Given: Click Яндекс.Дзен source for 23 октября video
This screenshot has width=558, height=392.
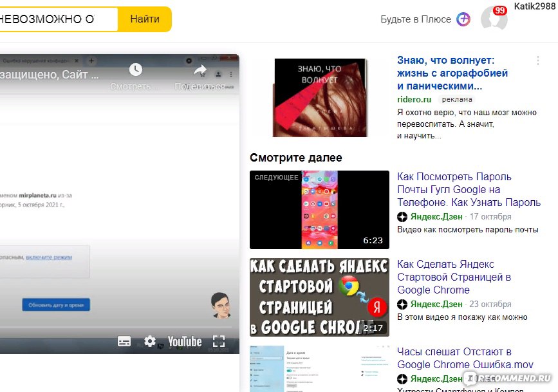Looking at the screenshot, I should click(436, 304).
